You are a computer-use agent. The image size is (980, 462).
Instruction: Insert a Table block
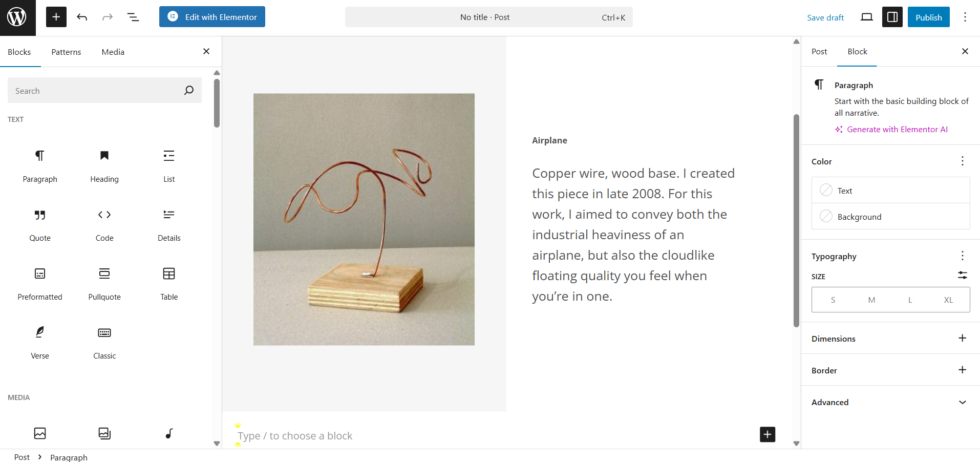point(169,283)
